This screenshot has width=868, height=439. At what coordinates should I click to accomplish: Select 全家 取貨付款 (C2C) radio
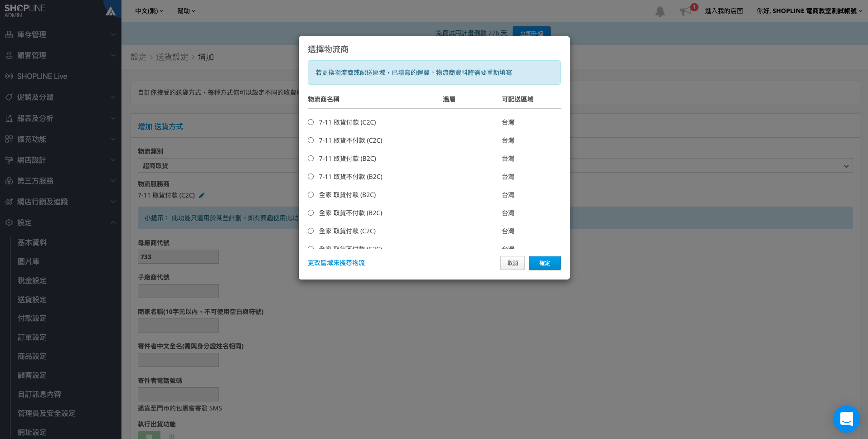click(311, 231)
